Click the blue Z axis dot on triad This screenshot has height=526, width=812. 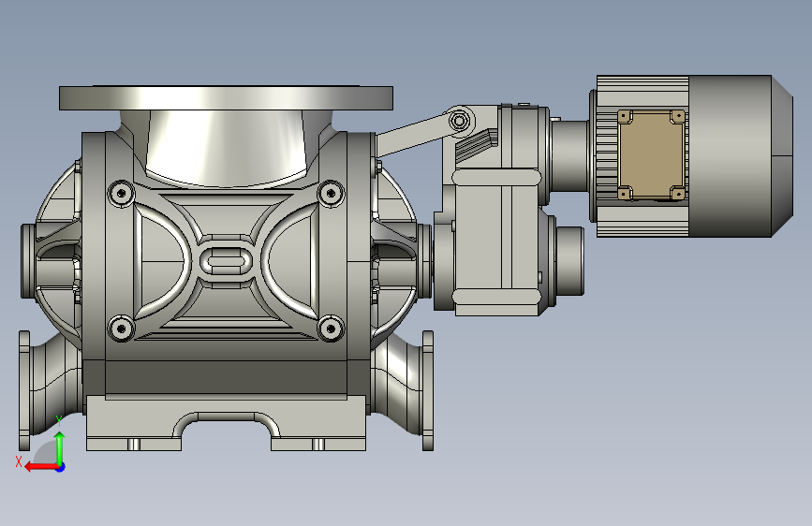[x=61, y=467]
